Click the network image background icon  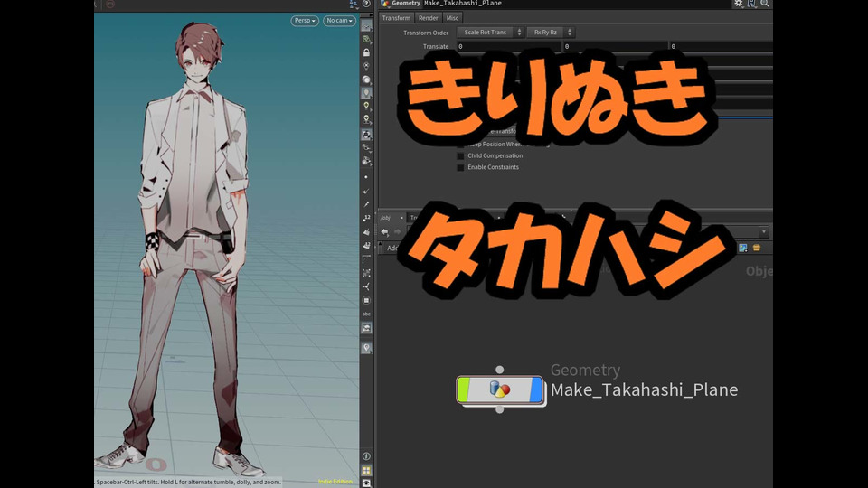[x=743, y=248]
